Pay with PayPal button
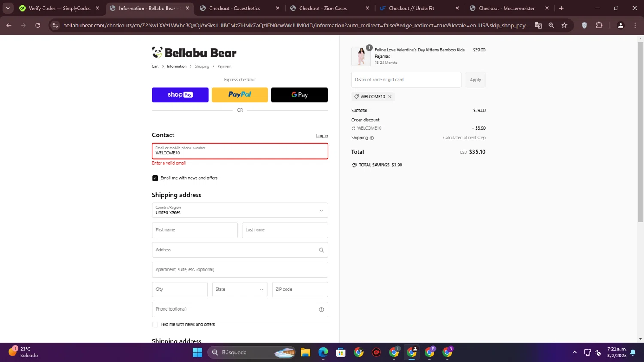Screen dimensions: 644x362 [240, 95]
